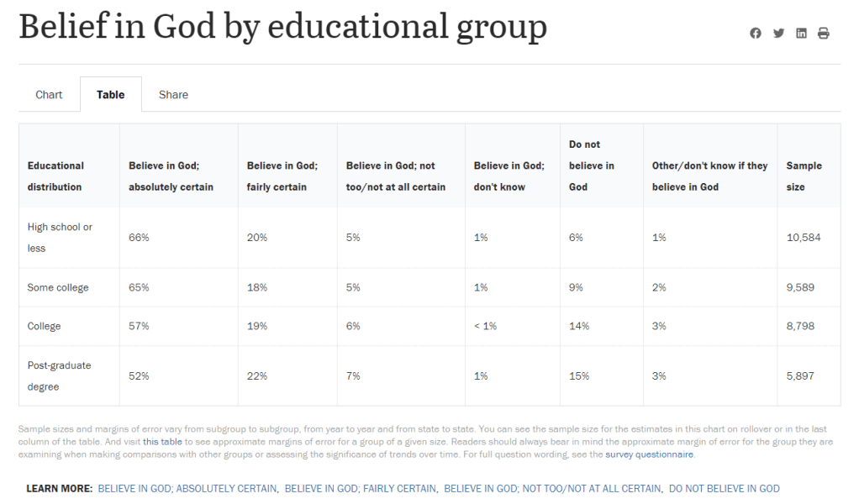The image size is (859, 504).
Task: Follow 'Believe in God; fairly certain' learn more link
Action: click(x=361, y=489)
